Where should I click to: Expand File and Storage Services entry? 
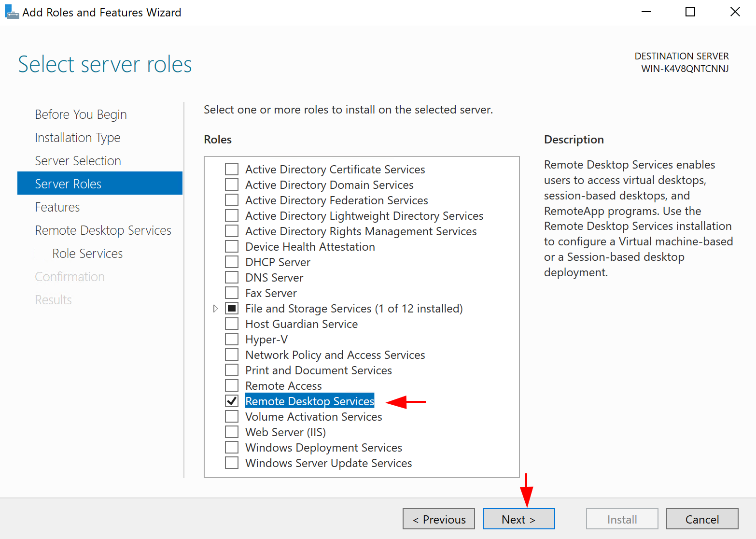[x=215, y=308]
